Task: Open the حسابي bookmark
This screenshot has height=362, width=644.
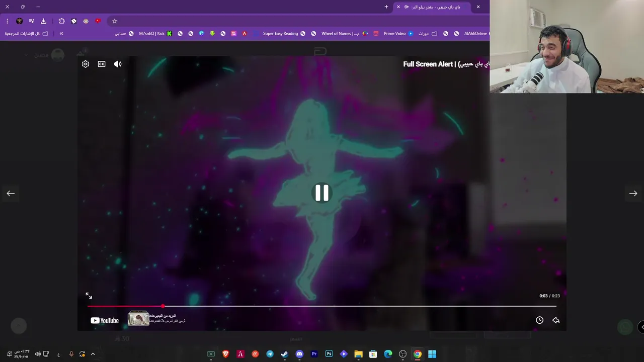Action: [124, 33]
